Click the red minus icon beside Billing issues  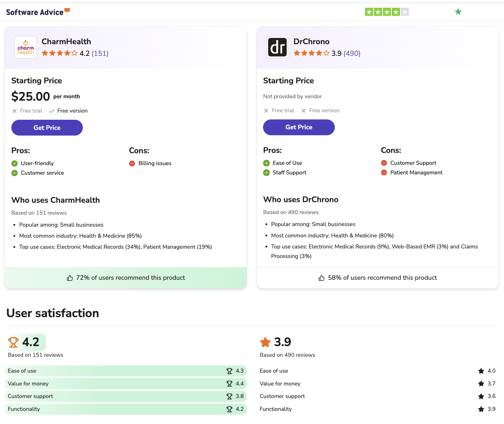click(132, 163)
